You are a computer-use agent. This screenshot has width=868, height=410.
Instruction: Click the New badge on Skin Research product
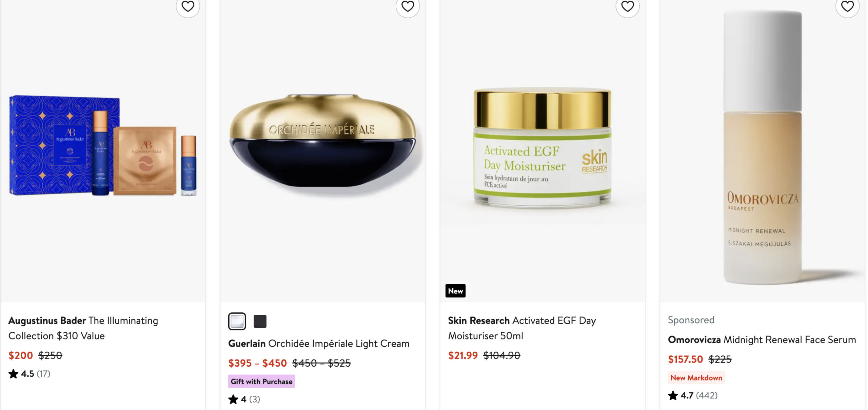(x=455, y=291)
